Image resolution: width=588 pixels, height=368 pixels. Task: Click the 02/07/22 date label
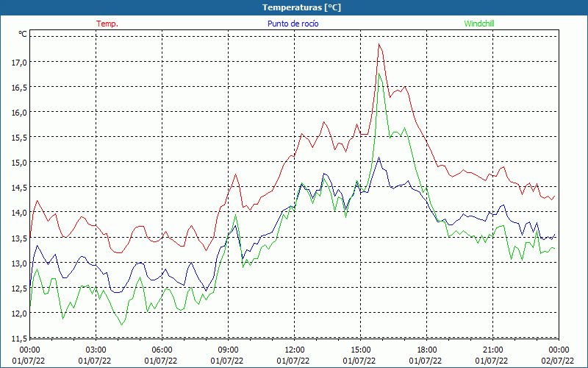point(558,361)
